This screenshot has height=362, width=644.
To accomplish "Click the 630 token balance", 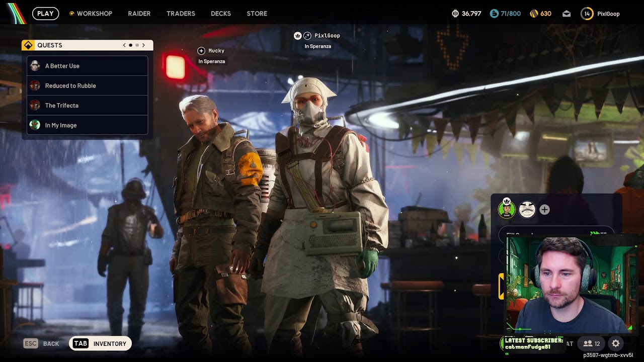I will (546, 14).
